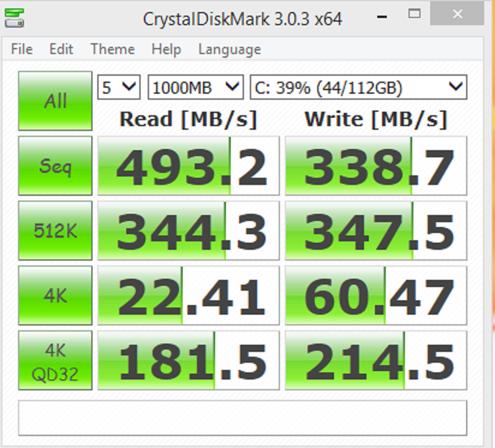The image size is (495, 448).
Task: Click the empty comment field at the bottom
Action: [243, 418]
